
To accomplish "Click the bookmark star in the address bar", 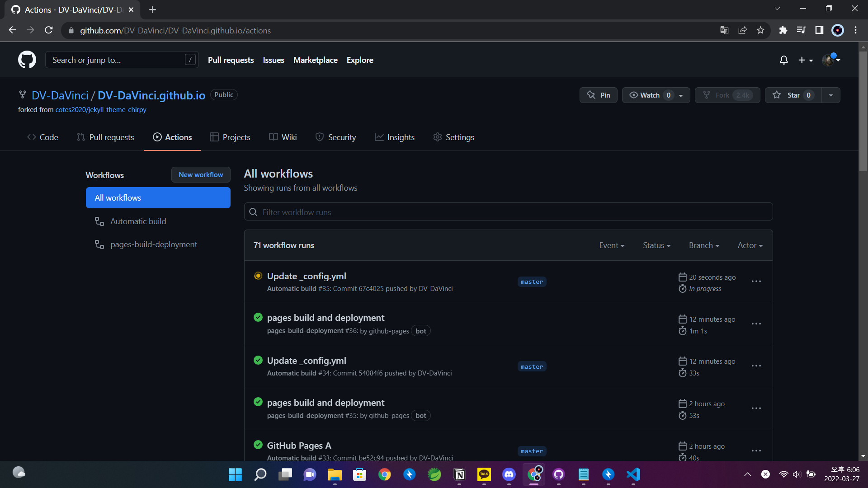I will pos(761,30).
